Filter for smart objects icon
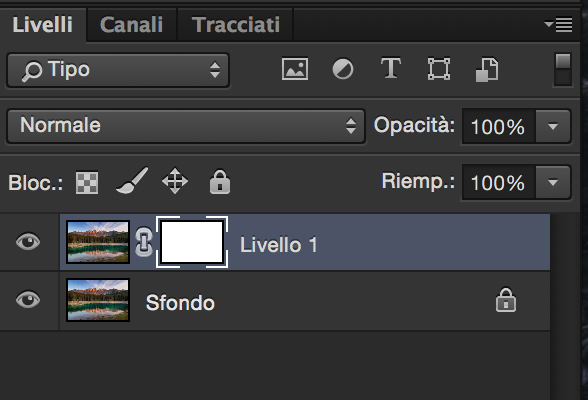 tap(487, 70)
